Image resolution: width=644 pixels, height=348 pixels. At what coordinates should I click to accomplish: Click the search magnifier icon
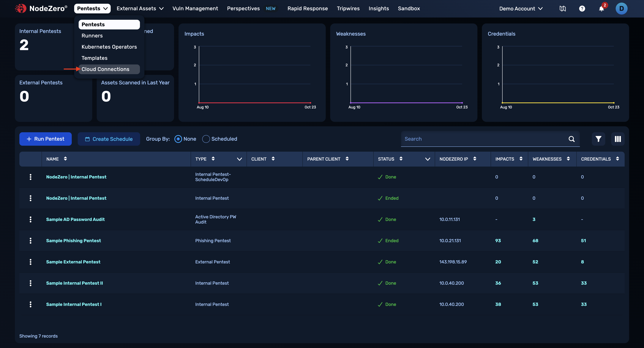click(572, 139)
